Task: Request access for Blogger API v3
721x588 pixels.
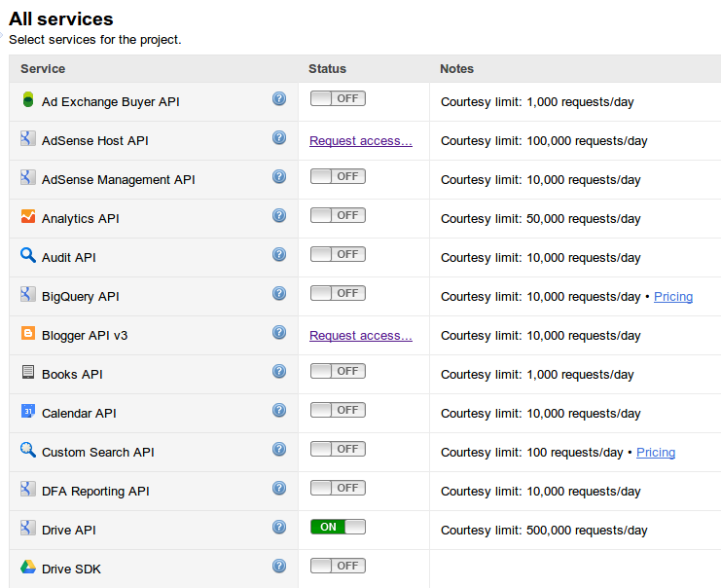Action: [361, 336]
